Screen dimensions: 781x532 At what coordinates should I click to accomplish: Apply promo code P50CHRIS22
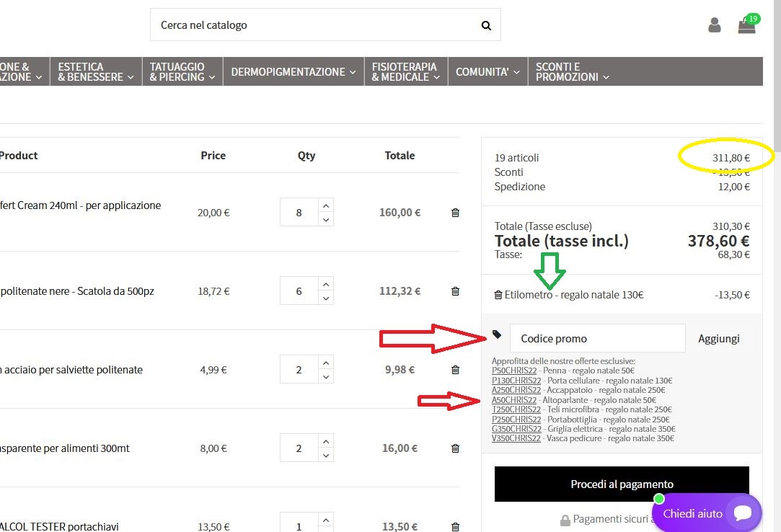point(514,371)
